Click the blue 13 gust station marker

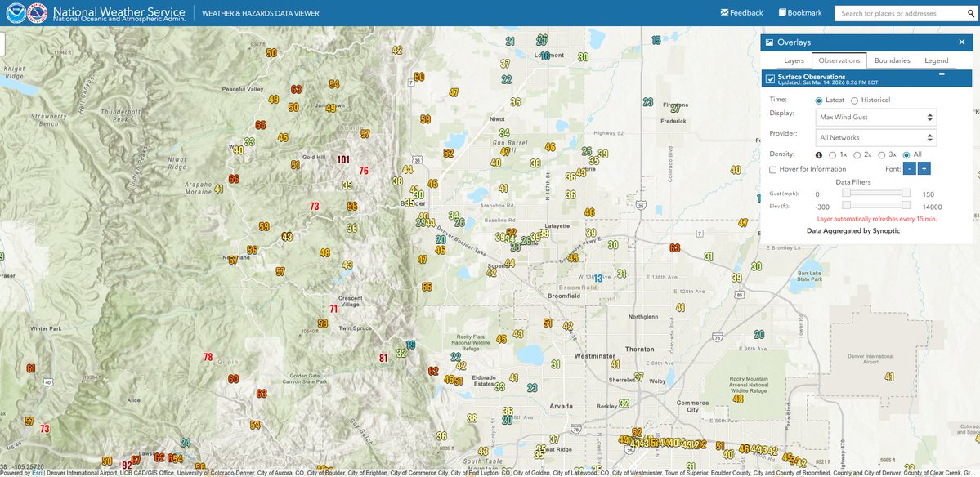598,278
